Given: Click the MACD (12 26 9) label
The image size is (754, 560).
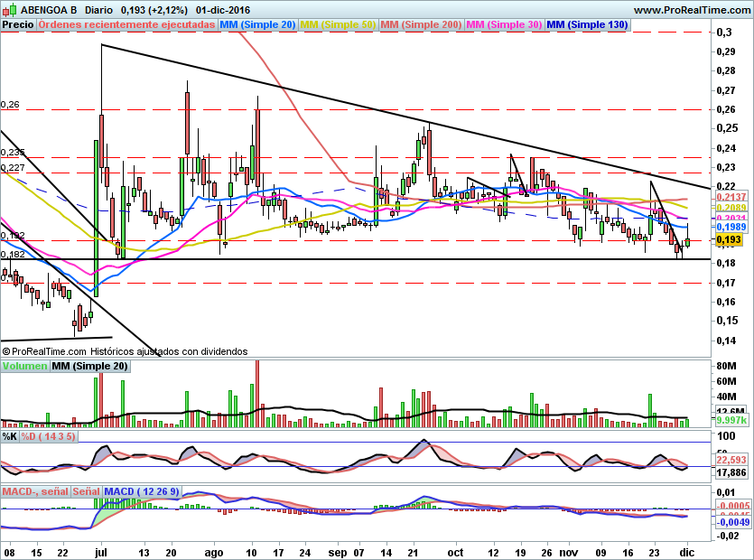Looking at the screenshot, I should [x=142, y=491].
